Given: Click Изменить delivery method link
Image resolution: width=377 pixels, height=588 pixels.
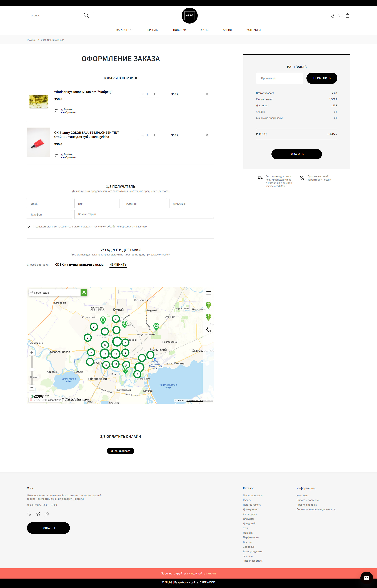Looking at the screenshot, I should [118, 265].
